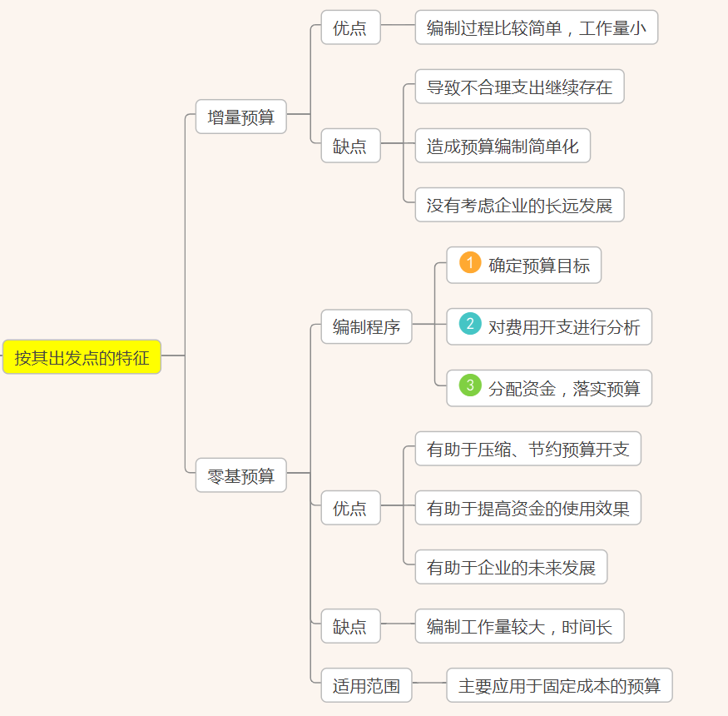Select the 零基预算 branch node
Screen dimensions: 728x716
[241, 475]
